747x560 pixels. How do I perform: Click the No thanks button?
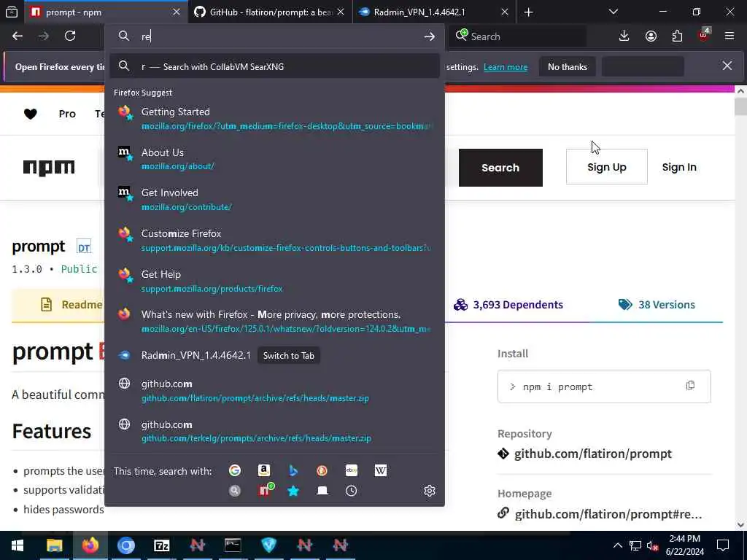click(567, 66)
